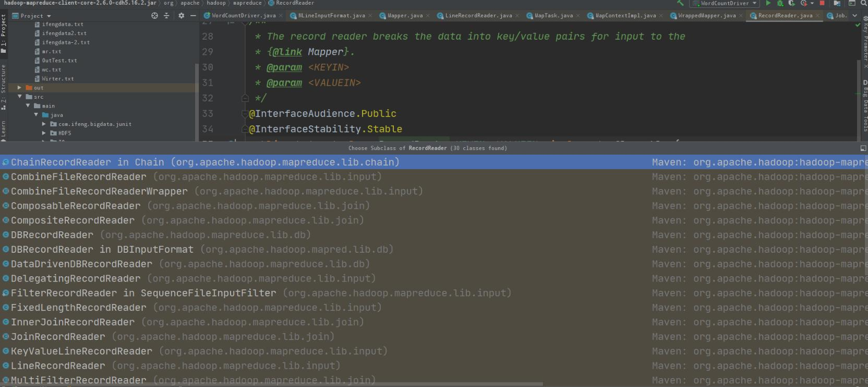Choose FilterRecordReader in SequenceFileInputFilter

pos(434,293)
